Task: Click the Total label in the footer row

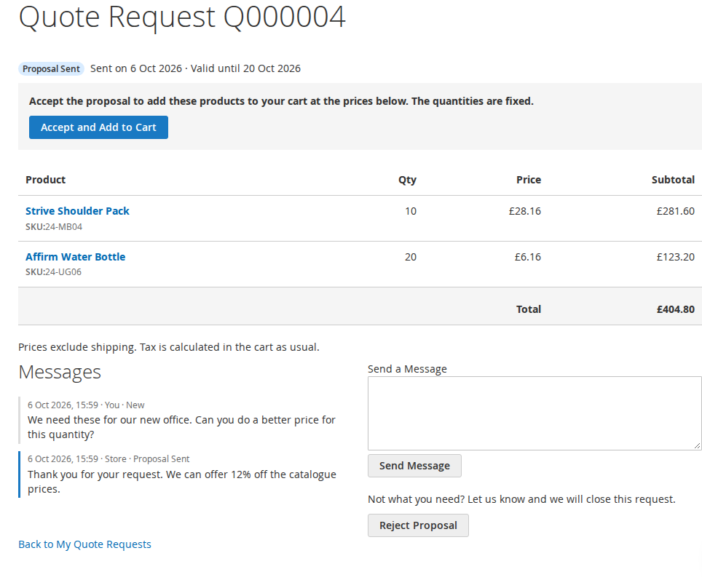Action: pyautogui.click(x=529, y=309)
